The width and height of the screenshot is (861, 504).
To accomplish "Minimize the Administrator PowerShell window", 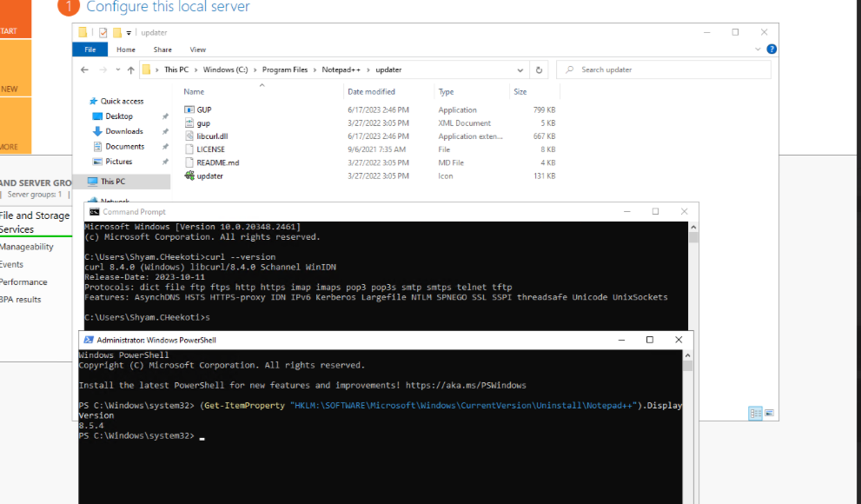I will (x=621, y=340).
